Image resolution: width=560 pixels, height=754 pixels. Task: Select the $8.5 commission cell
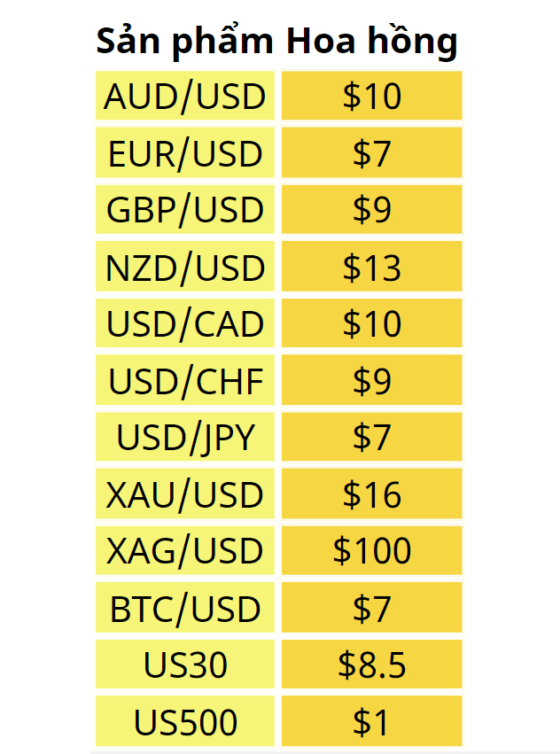(x=372, y=665)
